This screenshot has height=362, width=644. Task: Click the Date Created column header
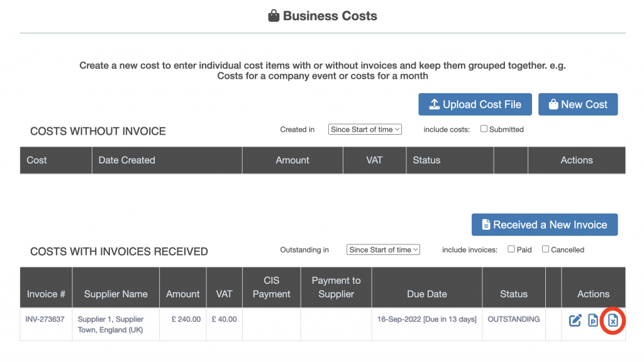[x=127, y=160]
